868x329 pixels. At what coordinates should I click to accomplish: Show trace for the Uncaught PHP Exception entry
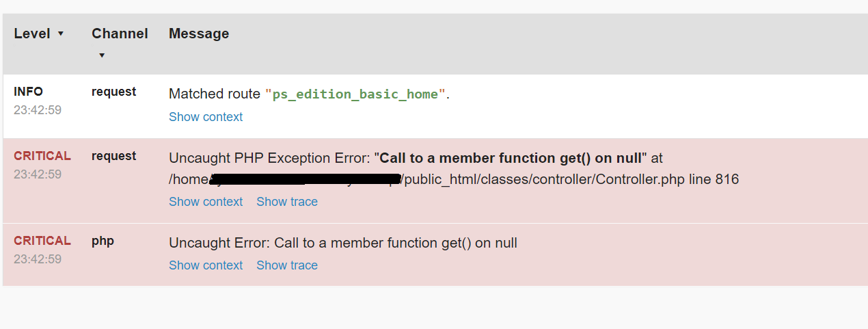pos(287,202)
